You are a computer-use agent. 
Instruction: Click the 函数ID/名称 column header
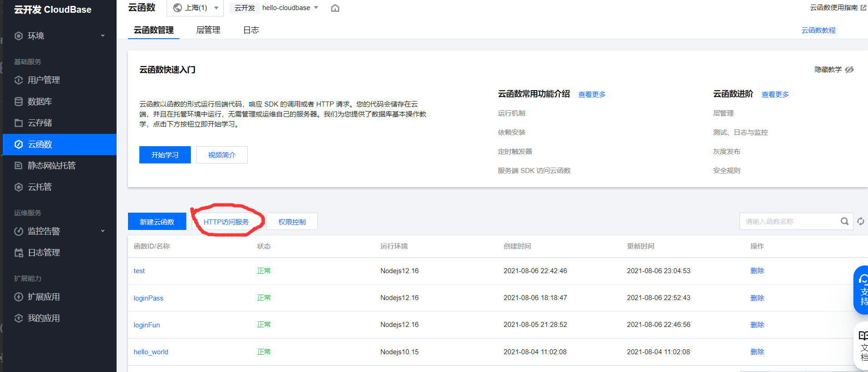click(x=152, y=246)
